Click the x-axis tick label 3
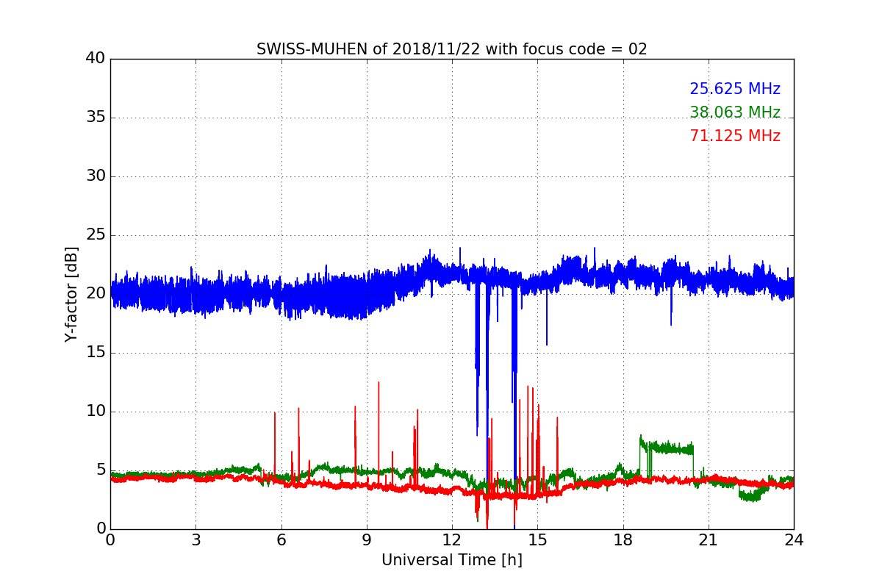This screenshot has height=588, width=882. [x=196, y=540]
